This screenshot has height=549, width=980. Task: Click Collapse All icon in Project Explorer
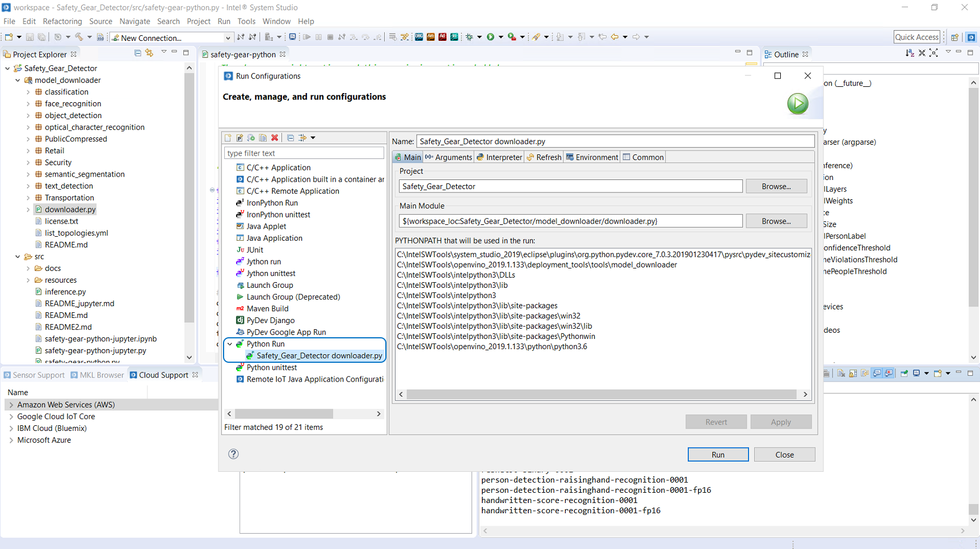point(138,53)
